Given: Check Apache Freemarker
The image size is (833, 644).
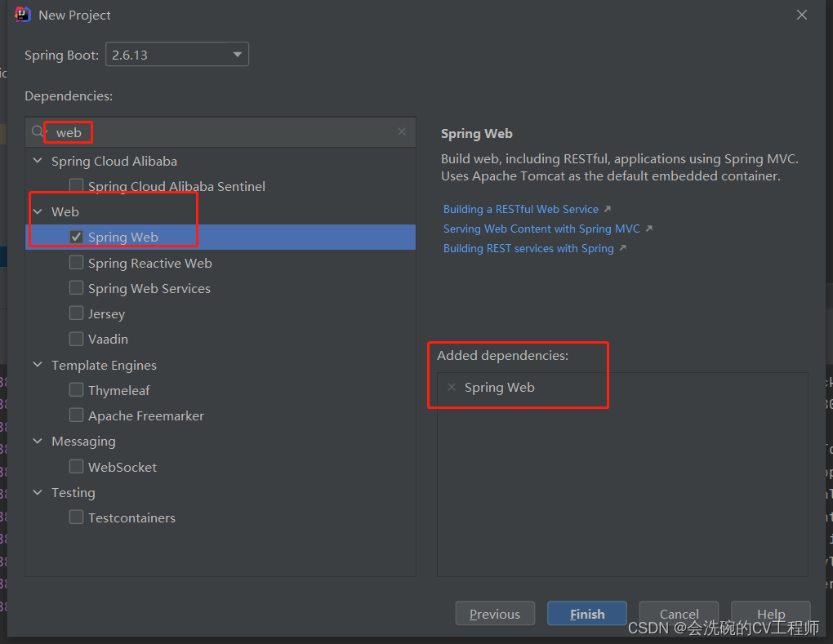Looking at the screenshot, I should tap(77, 415).
